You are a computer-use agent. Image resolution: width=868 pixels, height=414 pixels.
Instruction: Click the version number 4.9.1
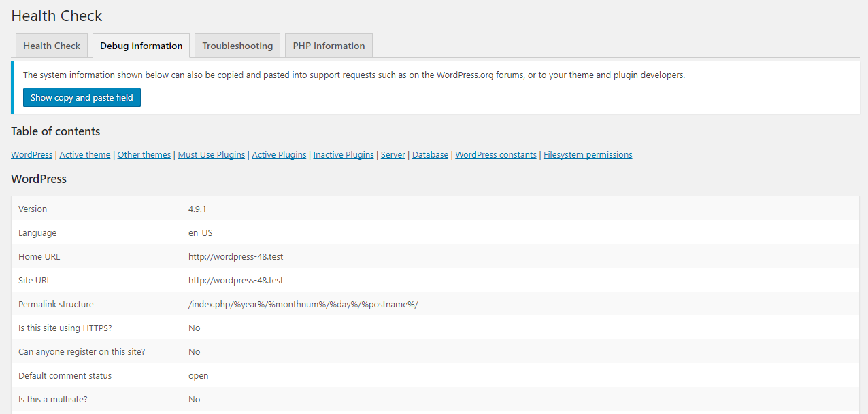coord(198,209)
